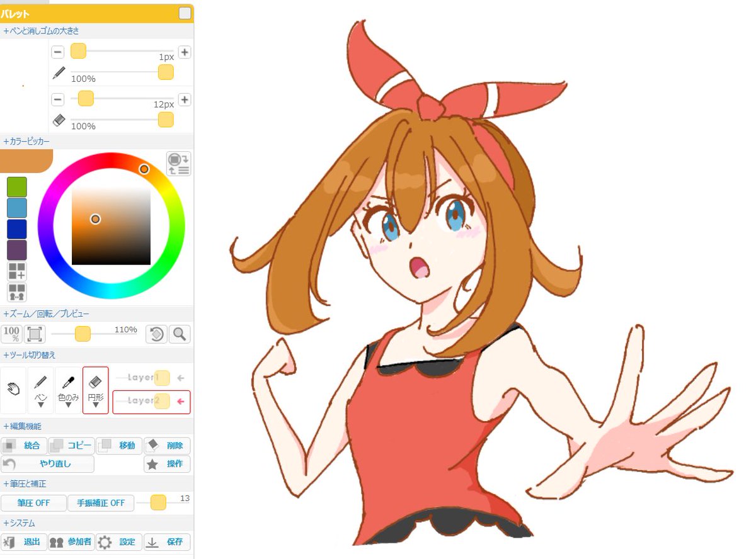This screenshot has width=756, height=559.
Task: Collapse ペンと消しゴムの大きさ section
Action: 41,30
